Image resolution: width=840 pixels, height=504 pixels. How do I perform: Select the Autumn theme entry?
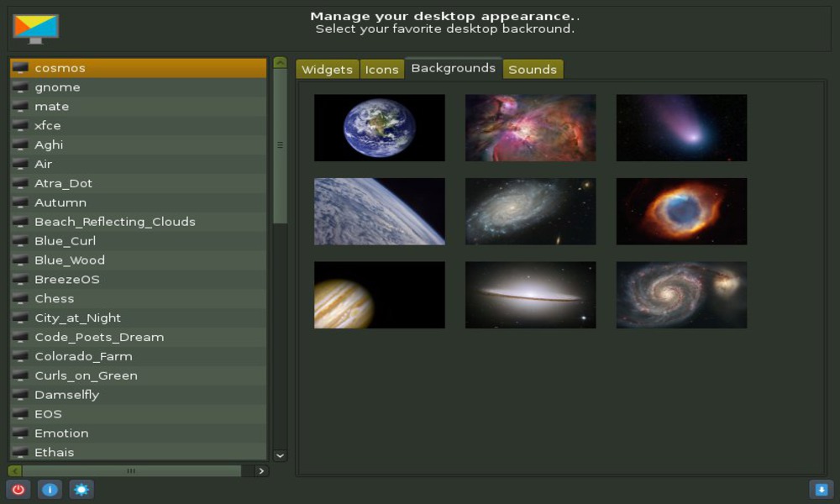[60, 202]
